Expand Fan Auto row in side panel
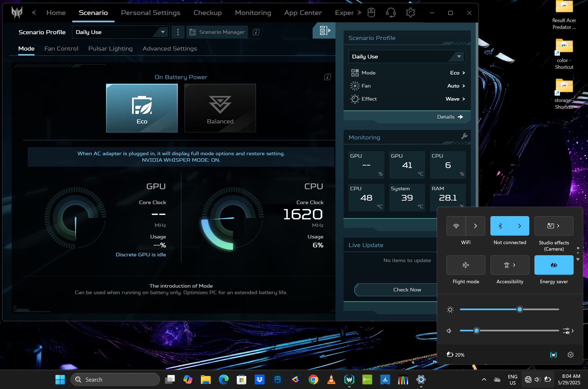This screenshot has height=389, width=588. click(x=407, y=86)
